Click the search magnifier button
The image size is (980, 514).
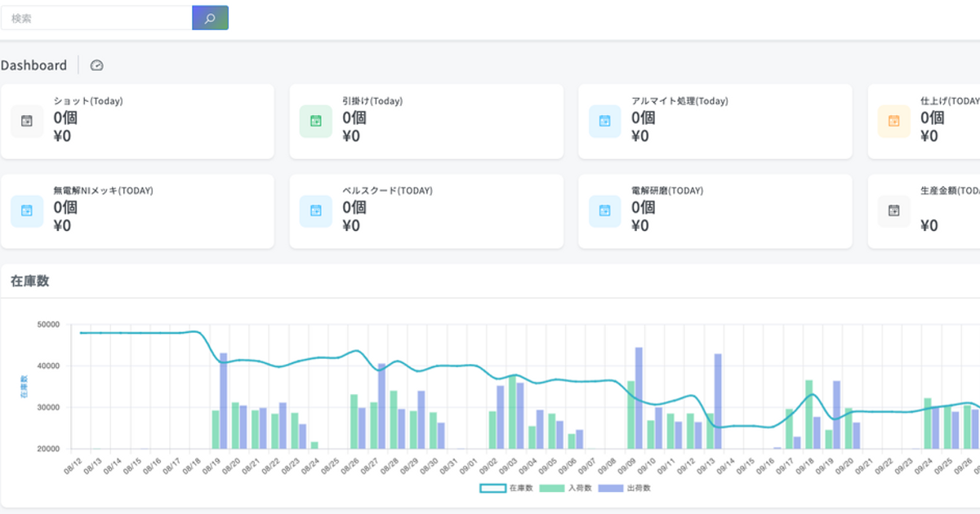click(210, 18)
